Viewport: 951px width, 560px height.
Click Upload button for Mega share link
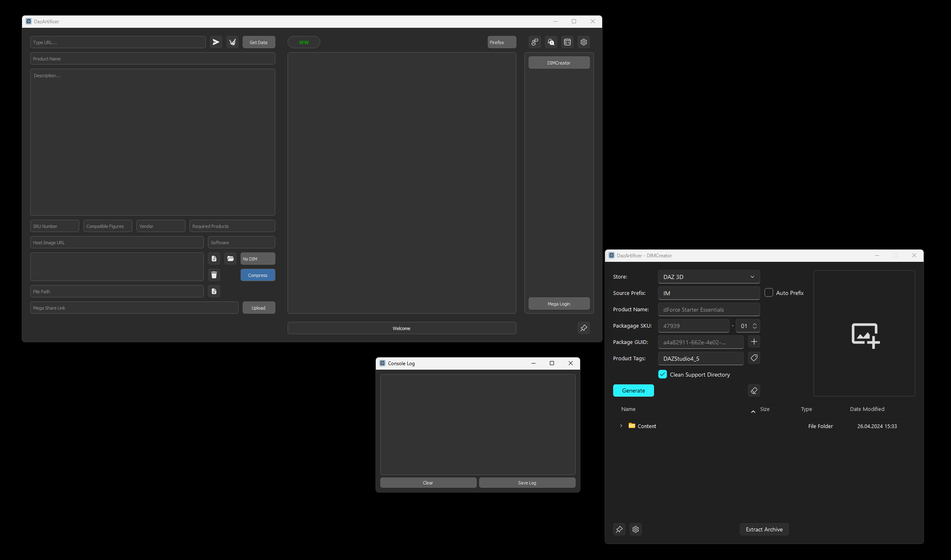258,307
